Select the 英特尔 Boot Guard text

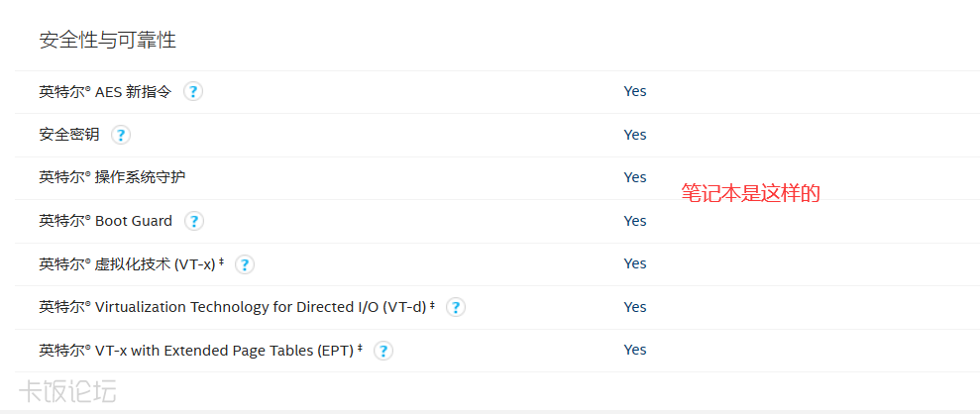(x=105, y=221)
